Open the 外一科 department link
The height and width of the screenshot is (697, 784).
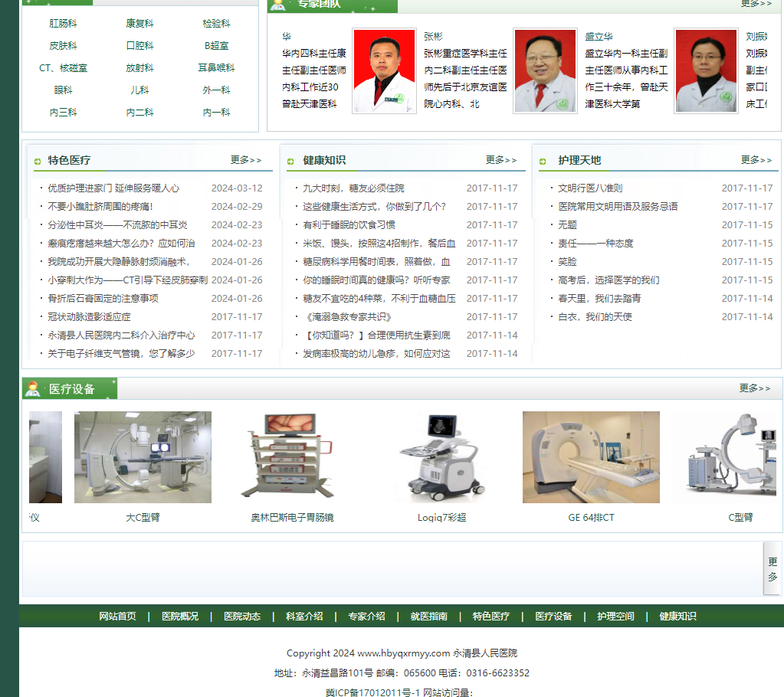click(216, 90)
